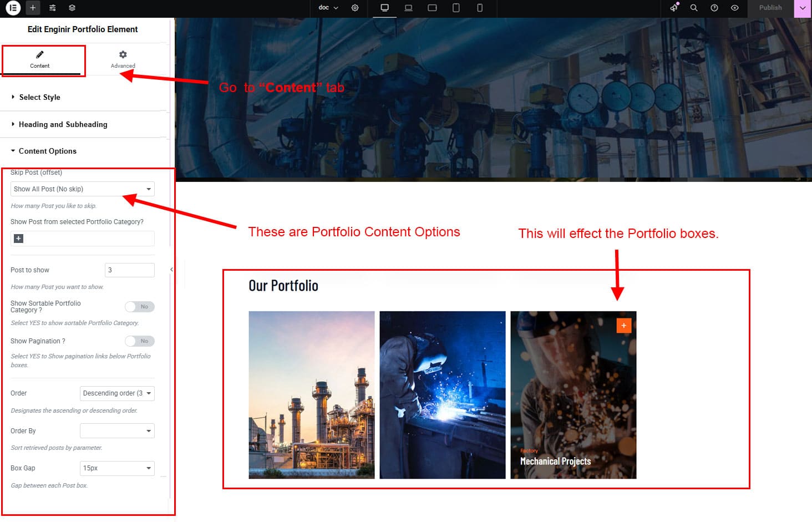Open the Order dropdown
Image resolution: width=812 pixels, height=522 pixels.
coord(117,393)
